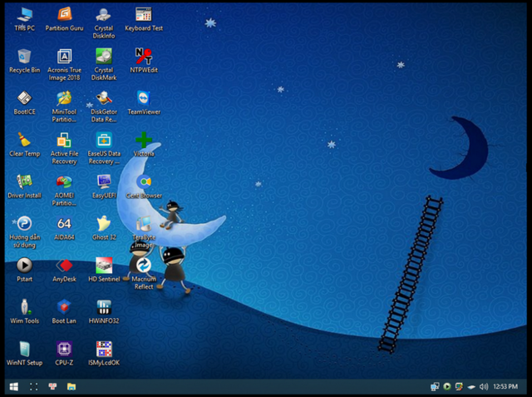Screen dimensions: 532x397
Task: Open Crystal DiskMark shortcut
Action: pos(104,65)
